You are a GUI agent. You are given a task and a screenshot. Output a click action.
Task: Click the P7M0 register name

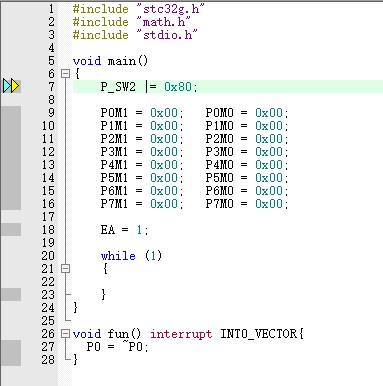219,204
